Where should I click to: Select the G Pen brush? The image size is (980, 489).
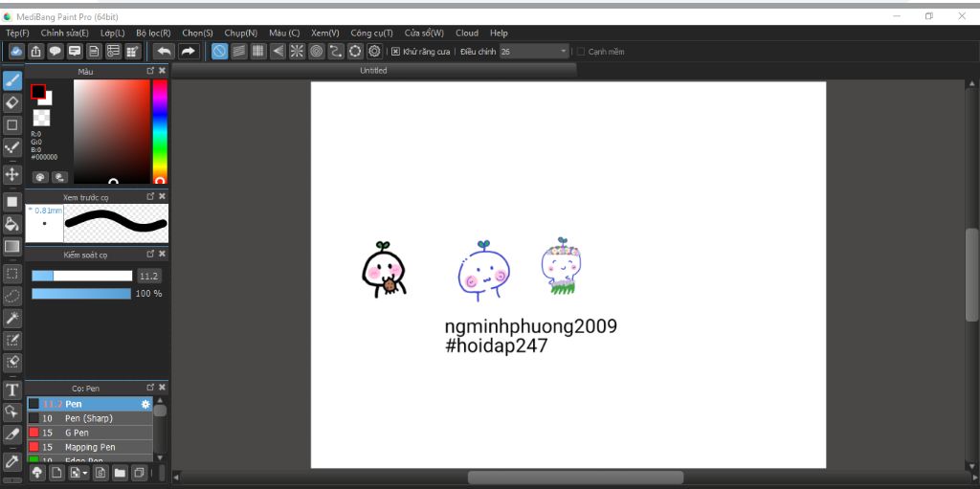tap(90, 433)
